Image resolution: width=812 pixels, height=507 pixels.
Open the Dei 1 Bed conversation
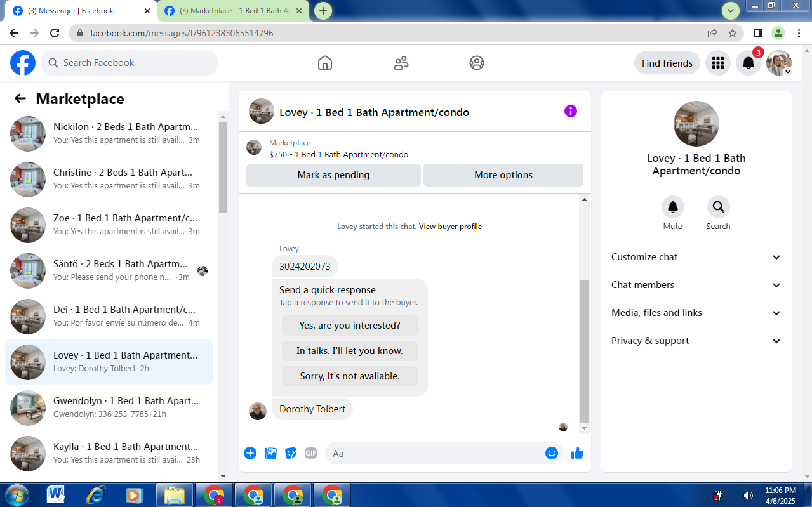tap(109, 316)
